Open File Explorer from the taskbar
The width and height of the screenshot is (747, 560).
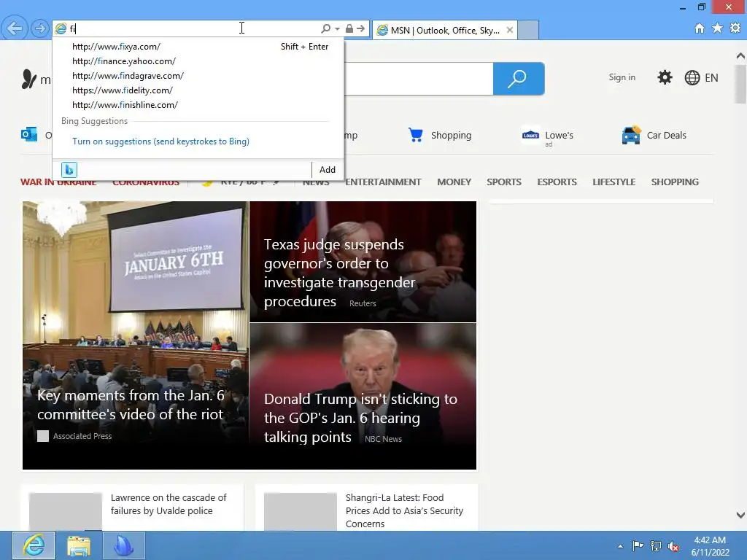point(79,545)
